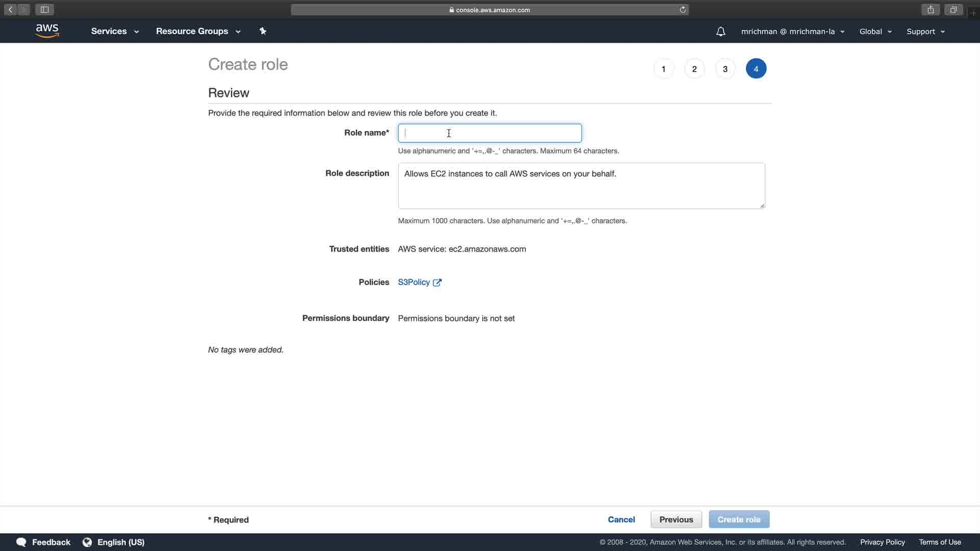The image size is (980, 551).
Task: Jump to wizard step 2
Action: [x=694, y=69]
